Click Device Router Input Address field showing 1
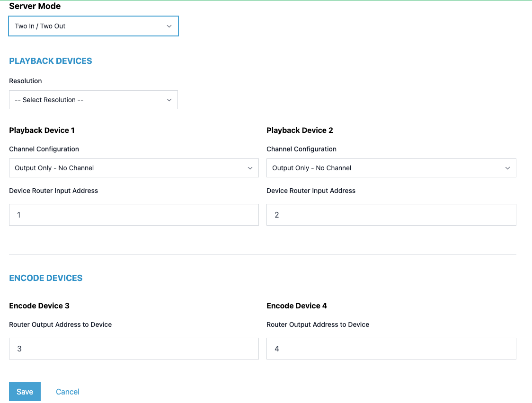The height and width of the screenshot is (403, 532). pyautogui.click(x=134, y=215)
